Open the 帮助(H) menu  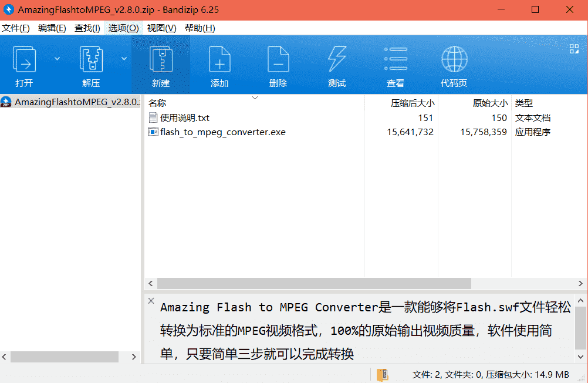click(x=200, y=28)
